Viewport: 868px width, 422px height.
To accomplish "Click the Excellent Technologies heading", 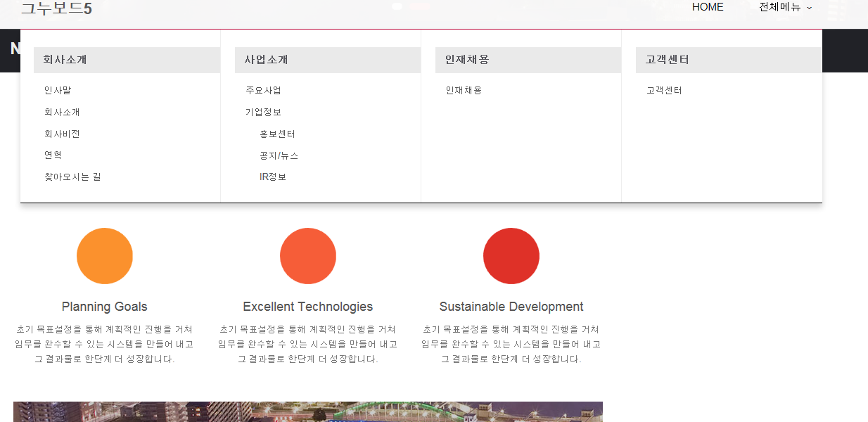I will tap(308, 307).
